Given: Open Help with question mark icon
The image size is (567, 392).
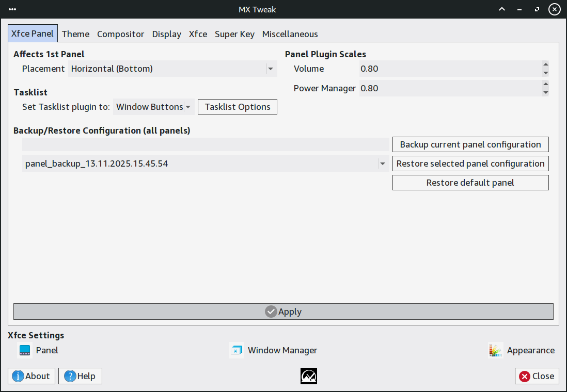Looking at the screenshot, I should click(80, 376).
